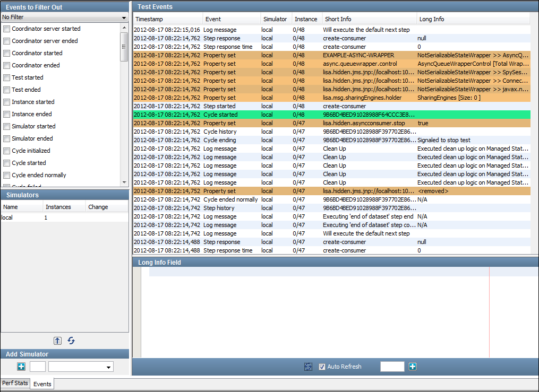Screen dimensions: 539x392
Task: Enable the Simulator started filter
Action: [6, 126]
